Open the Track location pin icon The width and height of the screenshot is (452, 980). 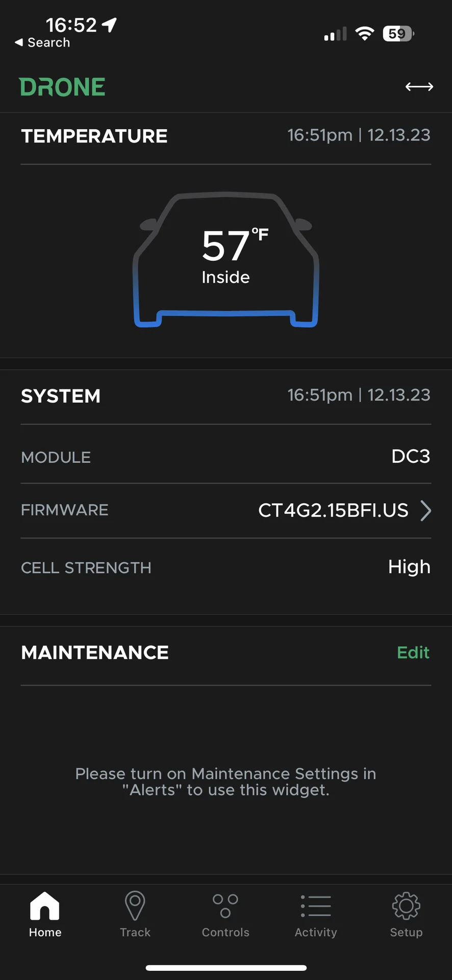[135, 906]
